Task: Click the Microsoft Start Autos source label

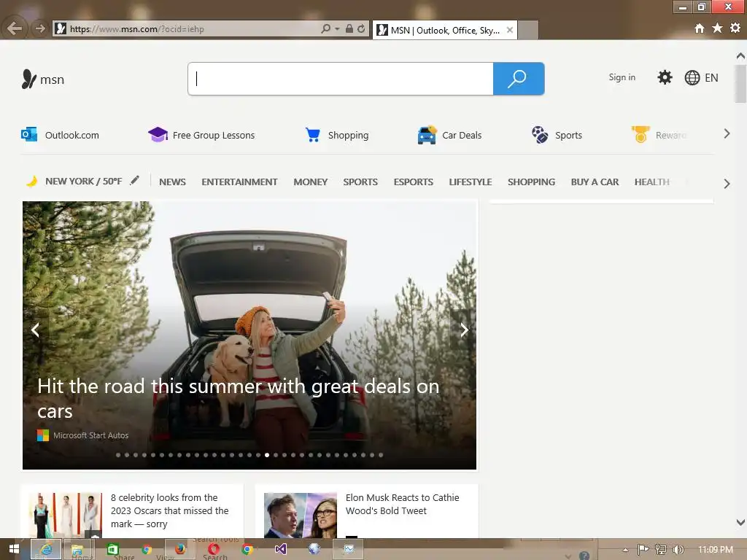Action: tap(90, 435)
